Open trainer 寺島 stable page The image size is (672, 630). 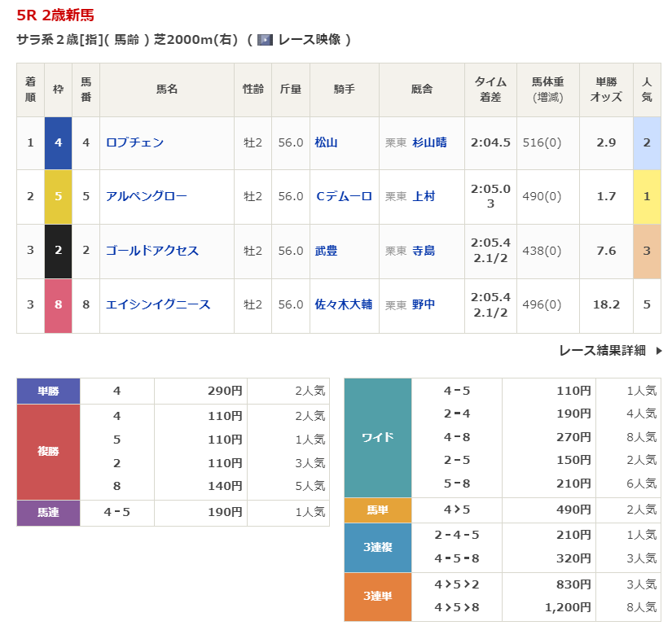(424, 251)
